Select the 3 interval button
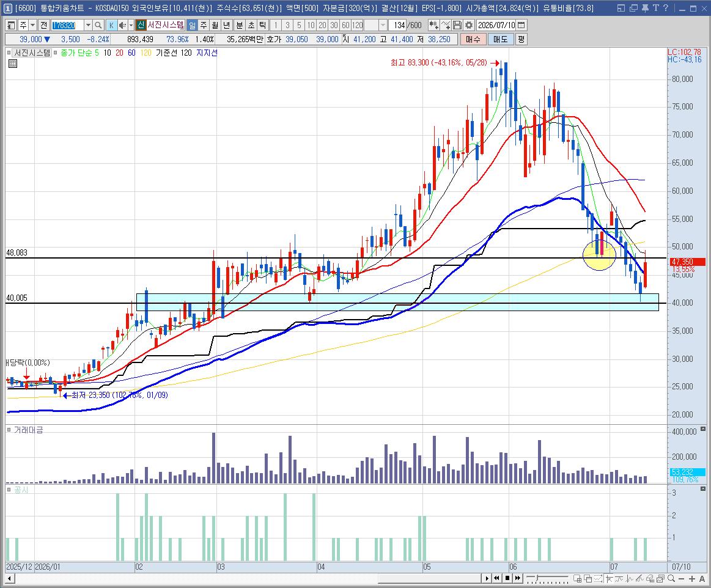This screenshot has width=711, height=588. pos(287,26)
